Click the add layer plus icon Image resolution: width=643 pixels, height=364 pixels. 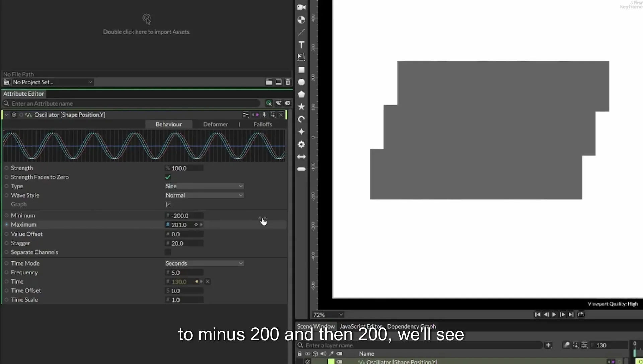(x=548, y=345)
